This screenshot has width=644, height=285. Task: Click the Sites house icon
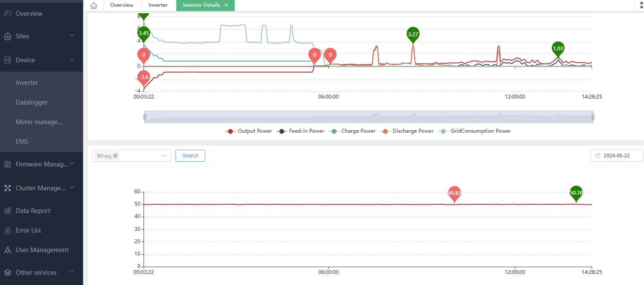(7, 36)
